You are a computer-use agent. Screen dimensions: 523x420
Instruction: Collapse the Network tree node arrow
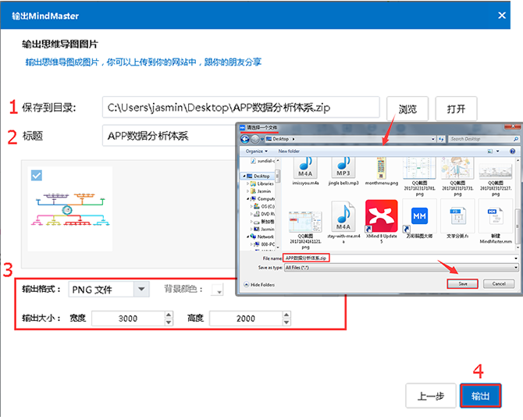247,237
